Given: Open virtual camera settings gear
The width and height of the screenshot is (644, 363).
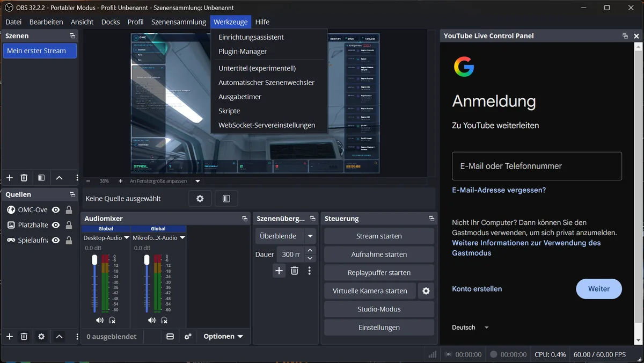Looking at the screenshot, I should click(x=426, y=291).
